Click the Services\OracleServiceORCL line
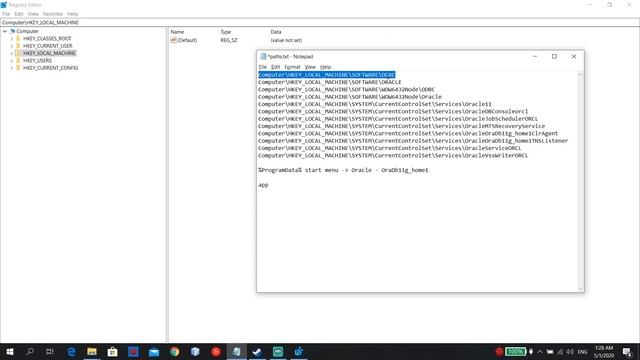 [x=389, y=148]
